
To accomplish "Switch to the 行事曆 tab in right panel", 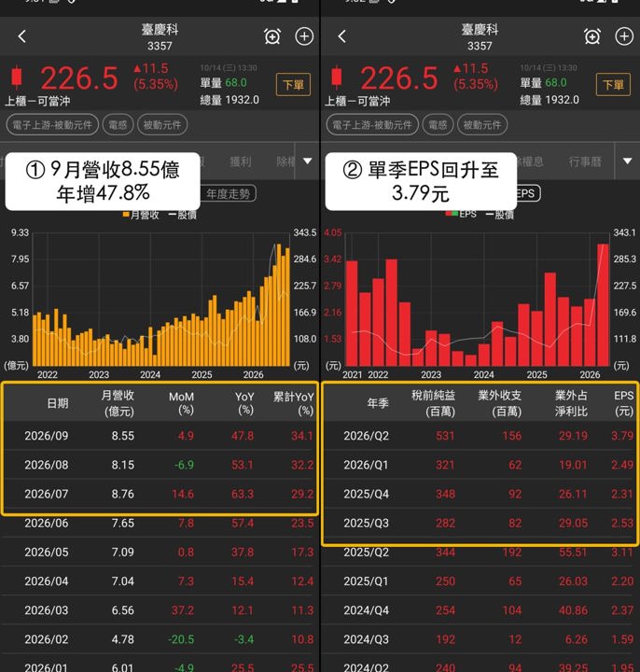I will (x=585, y=161).
